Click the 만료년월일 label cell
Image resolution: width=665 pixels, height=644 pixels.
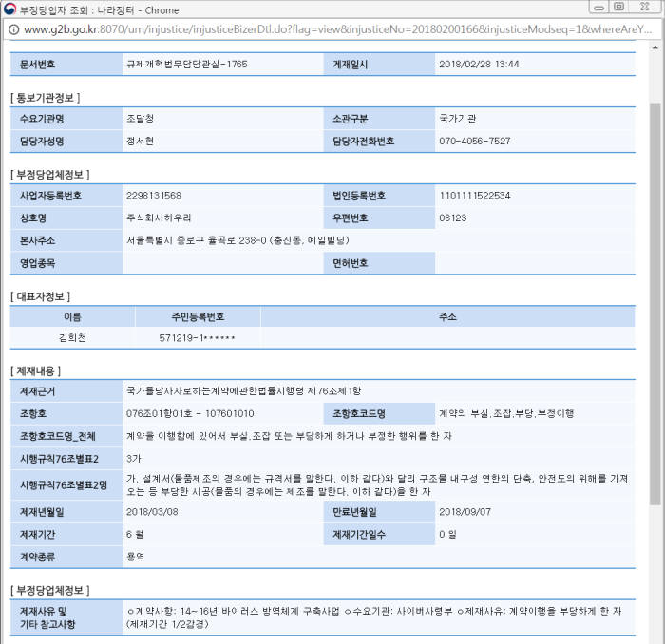point(379,512)
